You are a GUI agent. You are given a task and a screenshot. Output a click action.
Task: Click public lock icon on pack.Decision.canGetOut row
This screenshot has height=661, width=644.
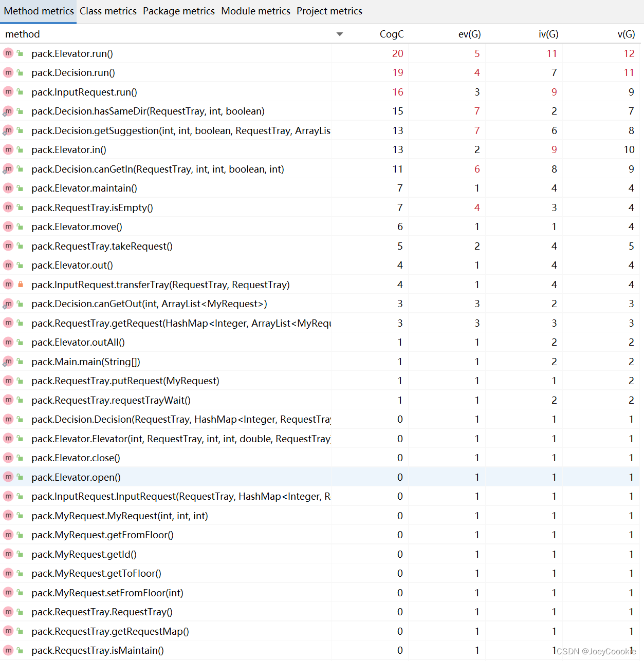(20, 304)
